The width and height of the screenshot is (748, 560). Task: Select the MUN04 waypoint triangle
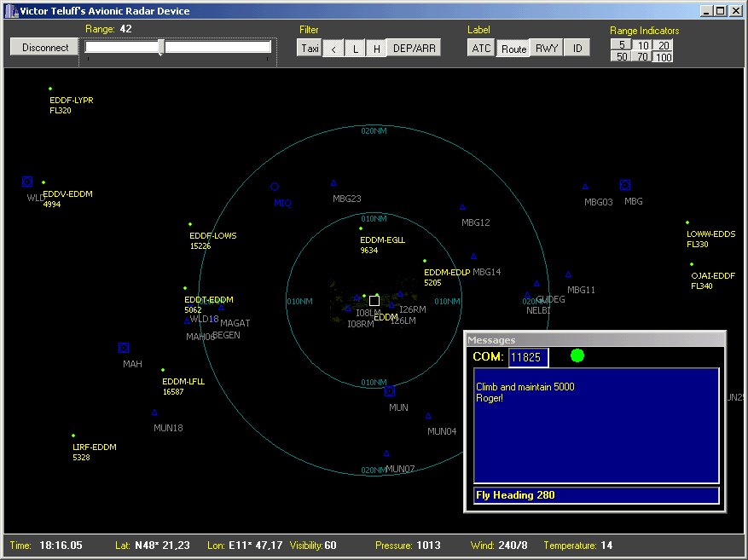pos(428,416)
